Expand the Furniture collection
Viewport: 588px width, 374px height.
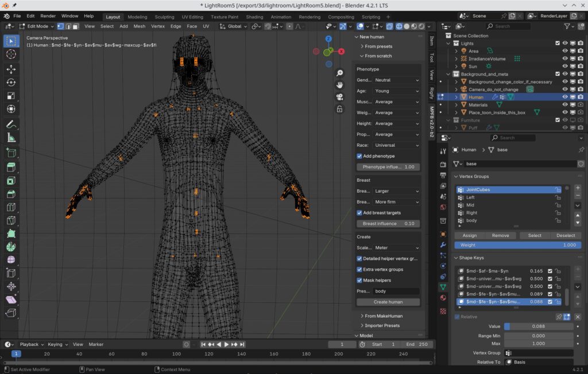(448, 120)
